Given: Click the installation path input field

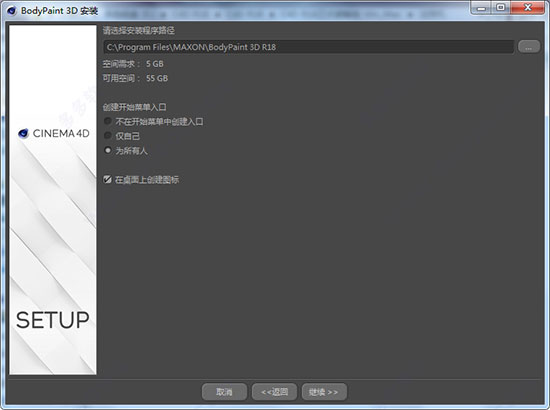Looking at the screenshot, I should [x=308, y=47].
